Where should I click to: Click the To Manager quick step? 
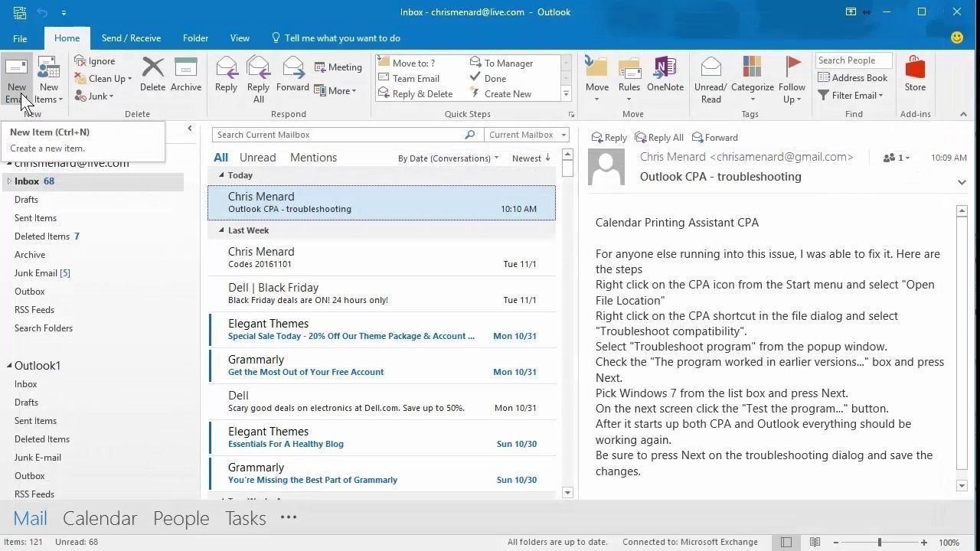[x=501, y=64]
